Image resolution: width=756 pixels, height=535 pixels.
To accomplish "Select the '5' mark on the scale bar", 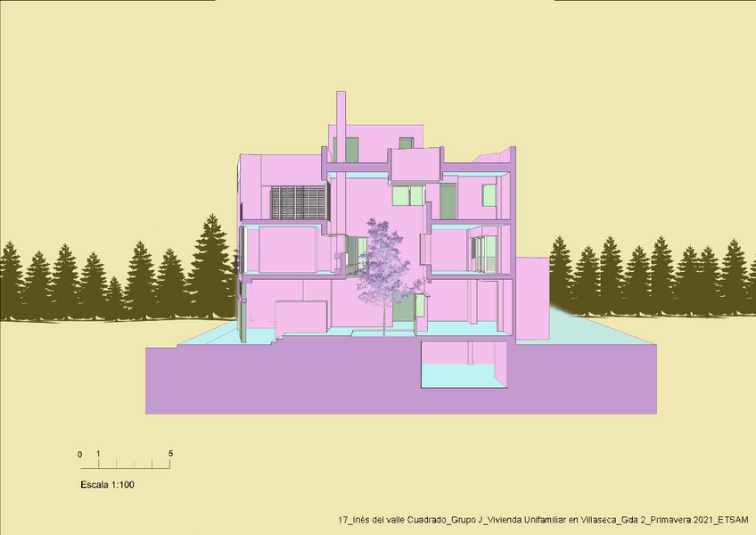I will [170, 454].
